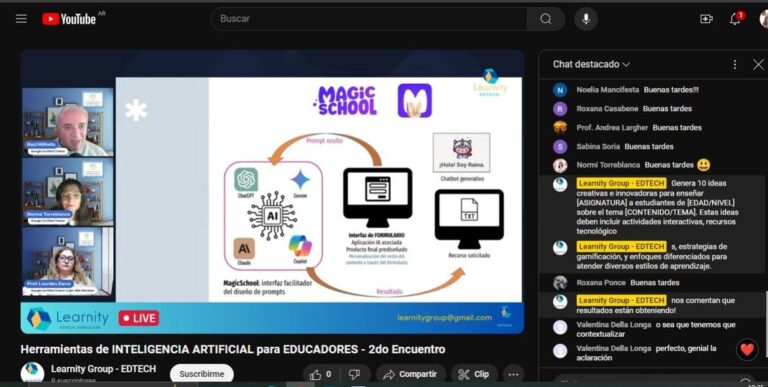Click the Learnity Group - EDTECH channel avatar
Screen dimensions: 768x387
[32, 372]
